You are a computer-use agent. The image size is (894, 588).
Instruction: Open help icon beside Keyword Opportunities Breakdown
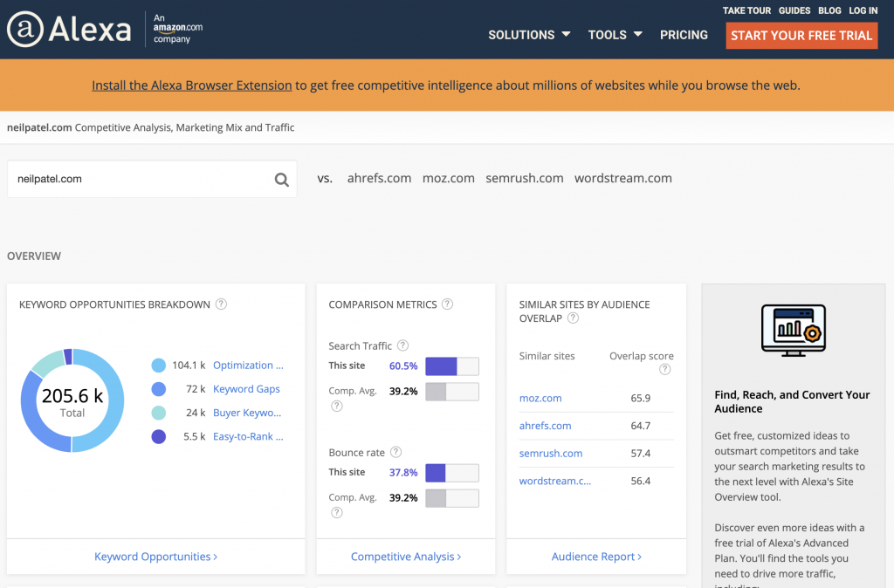[x=221, y=304]
